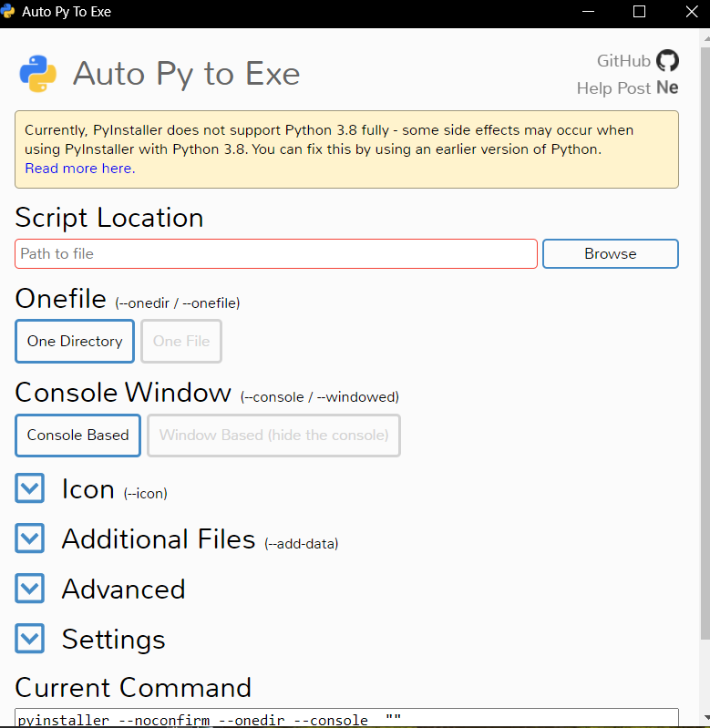This screenshot has height=728, width=710.
Task: Click the Icon section heading text
Action: pyautogui.click(x=88, y=489)
